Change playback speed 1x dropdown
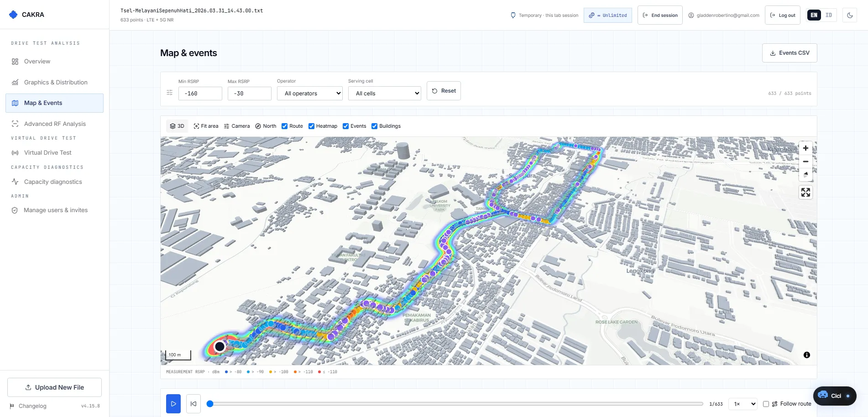 743,404
